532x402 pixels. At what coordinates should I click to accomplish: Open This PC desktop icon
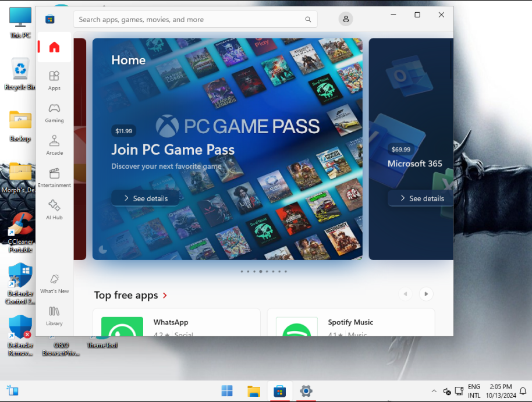20,23
